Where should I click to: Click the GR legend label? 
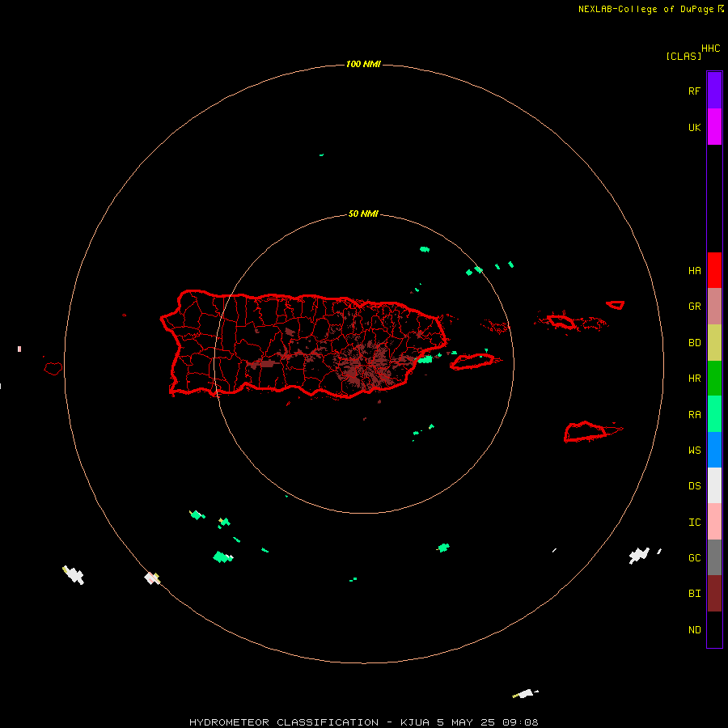(x=694, y=307)
